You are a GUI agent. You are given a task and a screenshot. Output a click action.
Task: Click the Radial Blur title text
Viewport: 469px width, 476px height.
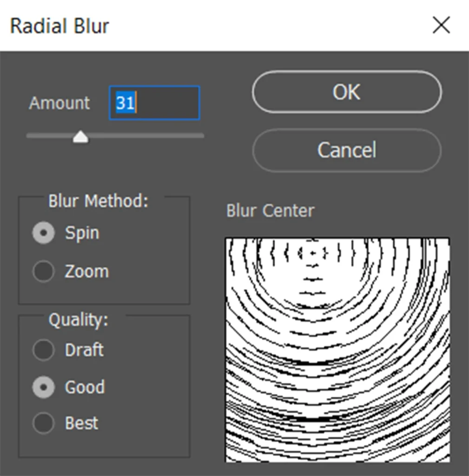click(59, 26)
